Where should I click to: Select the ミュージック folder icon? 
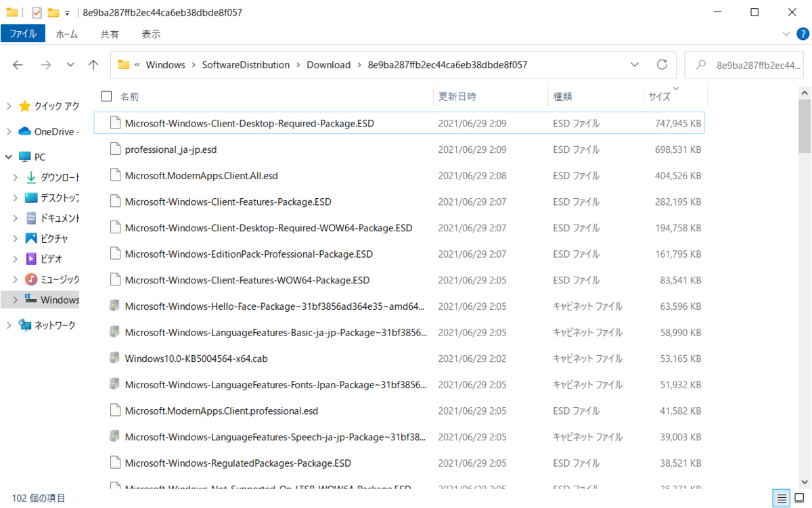coord(31,279)
